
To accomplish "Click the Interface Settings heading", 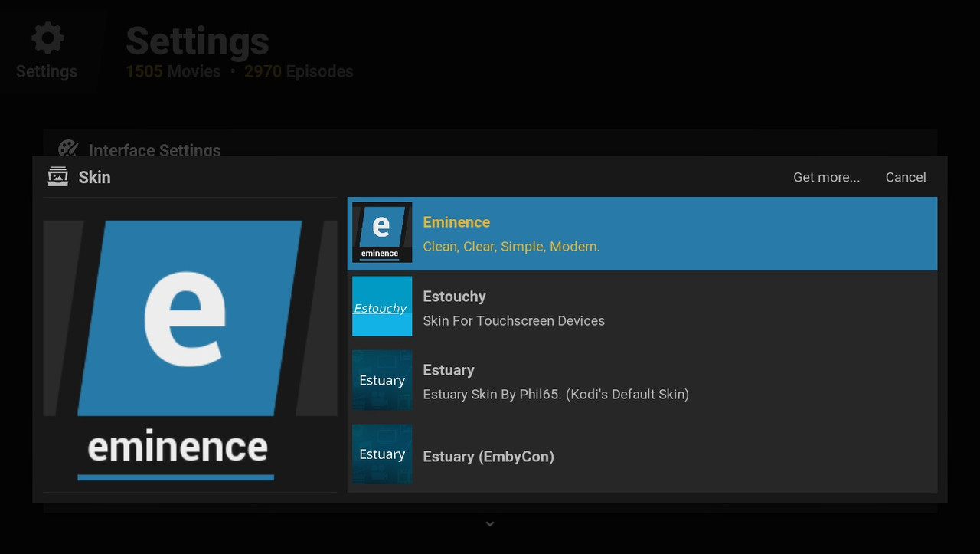I will click(x=155, y=151).
